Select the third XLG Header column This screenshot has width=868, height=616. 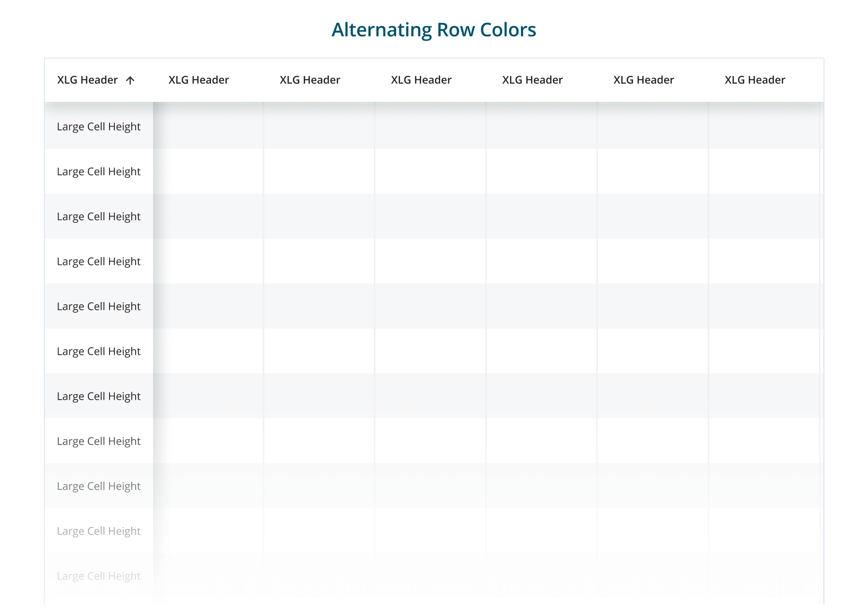click(x=310, y=80)
